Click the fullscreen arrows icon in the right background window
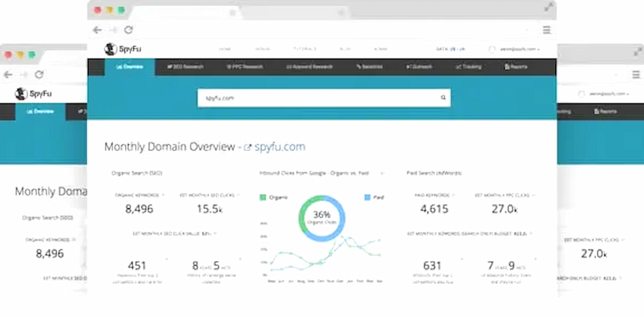The height and width of the screenshot is (316, 644). click(638, 52)
